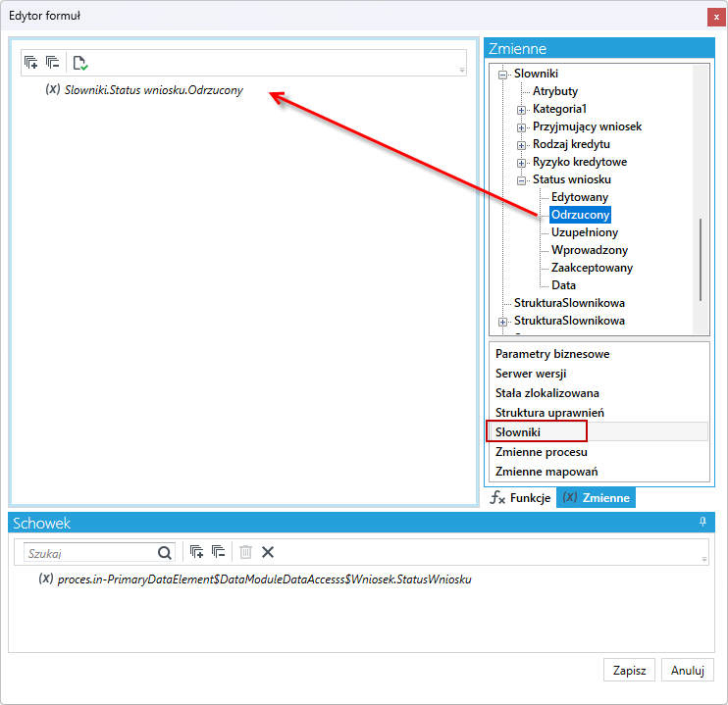
Task: Select Zaakceptowany status value
Action: coord(592,268)
